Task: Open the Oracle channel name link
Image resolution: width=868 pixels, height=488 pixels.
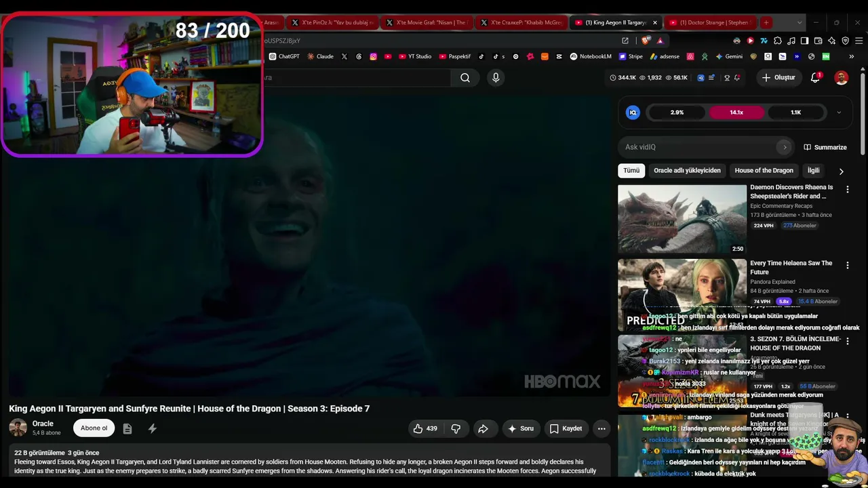Action: point(43,424)
